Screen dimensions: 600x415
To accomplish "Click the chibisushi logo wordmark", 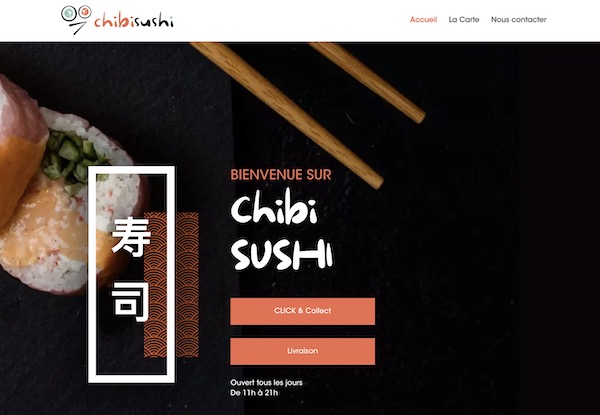I will [x=134, y=21].
